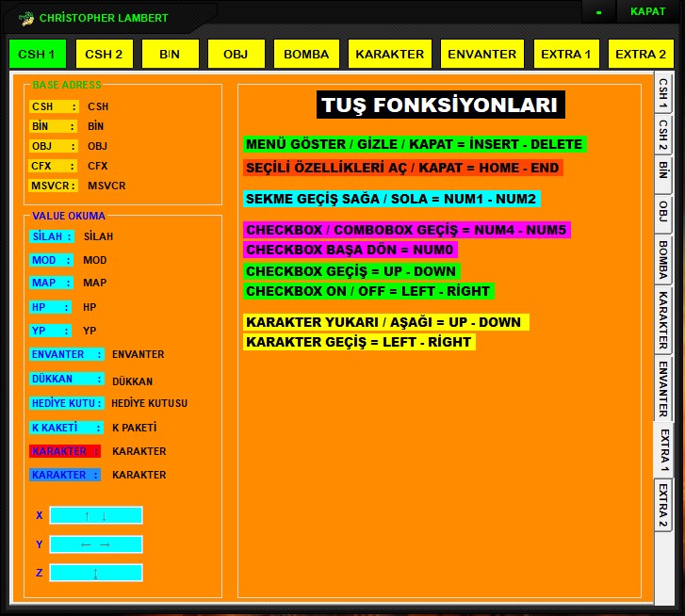Viewport: 685px width, 616px height.
Task: Click the K KAKETİ value label
Action: [x=67, y=428]
